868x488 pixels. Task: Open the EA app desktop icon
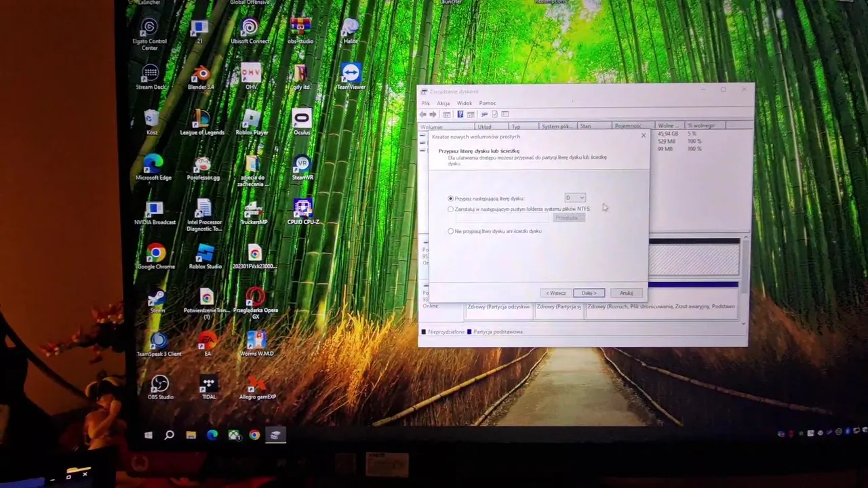[x=207, y=344]
